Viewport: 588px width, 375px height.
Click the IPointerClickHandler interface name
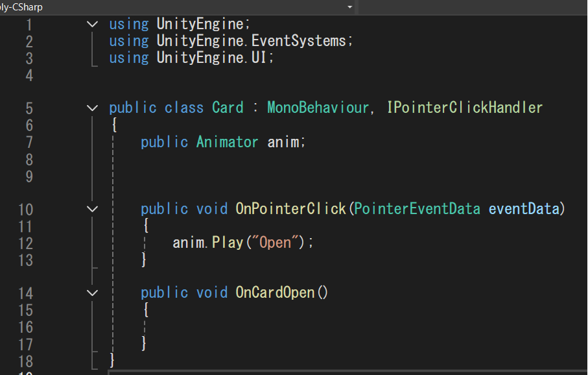tap(464, 108)
